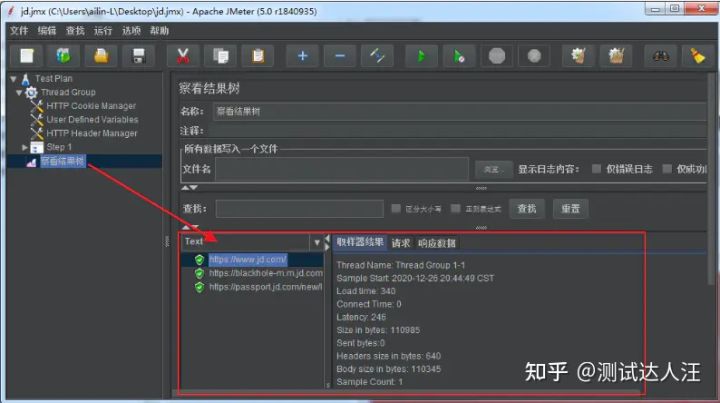Click the Clear results broom icon

click(x=578, y=56)
